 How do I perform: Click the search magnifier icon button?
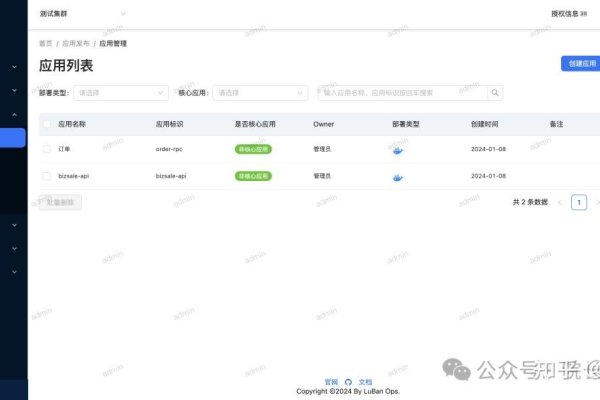[x=495, y=93]
